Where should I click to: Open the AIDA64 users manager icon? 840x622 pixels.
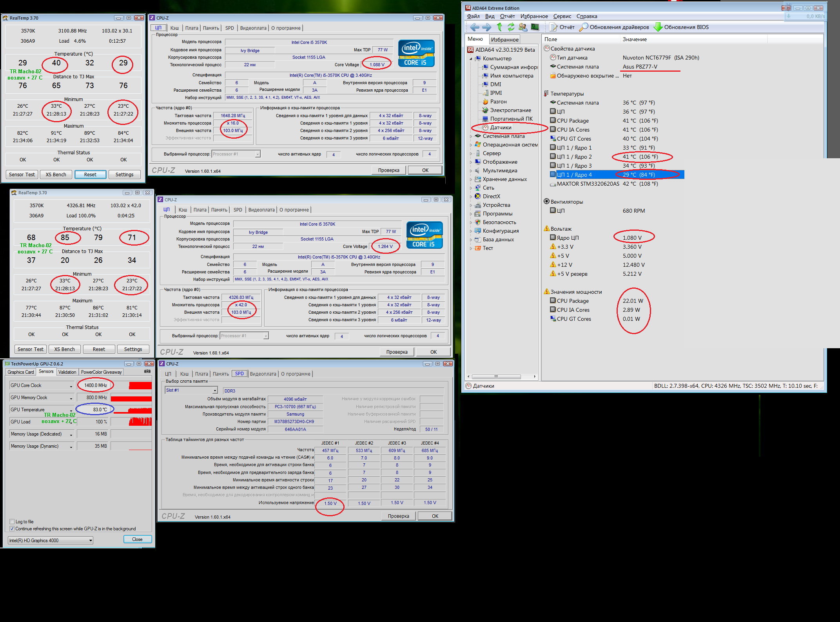523,27
